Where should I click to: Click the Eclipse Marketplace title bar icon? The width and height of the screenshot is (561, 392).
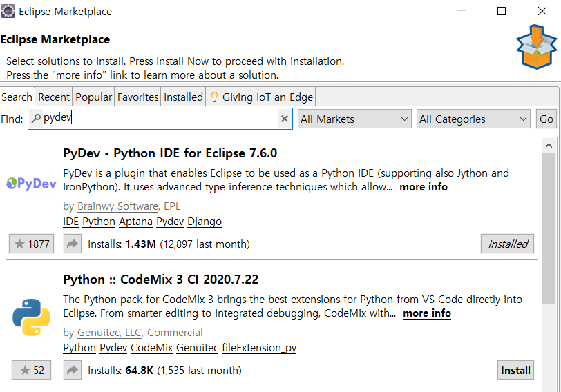tap(8, 11)
